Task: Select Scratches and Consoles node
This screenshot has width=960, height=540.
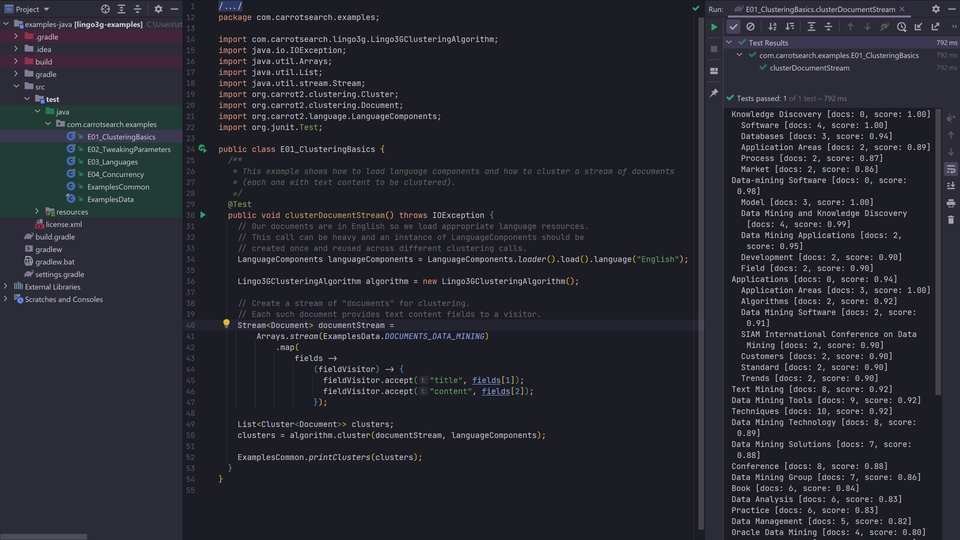Action: click(64, 299)
